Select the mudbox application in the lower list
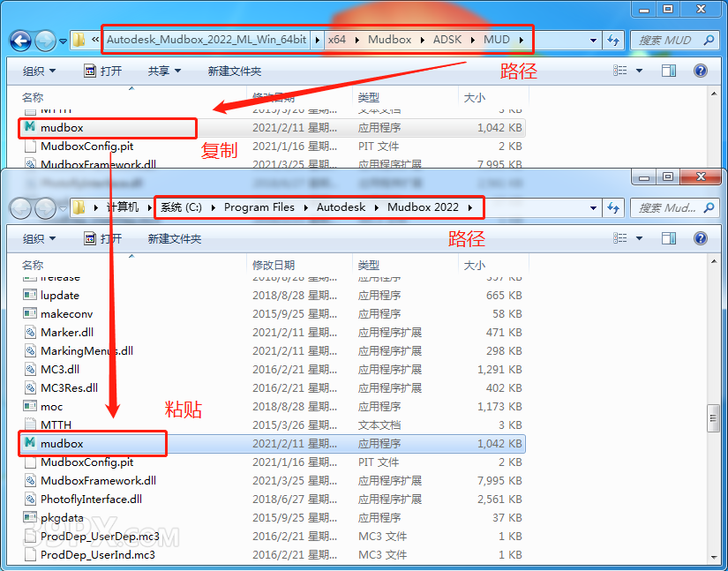Image resolution: width=728 pixels, height=571 pixels. pos(62,443)
